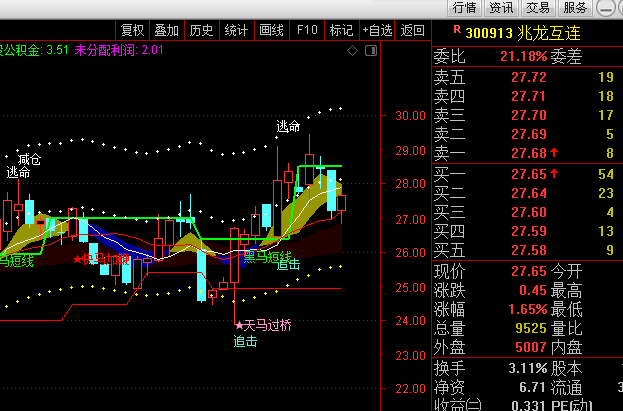Click the 买二 price 27.64
Screen dimensions: 623x411
529,193
